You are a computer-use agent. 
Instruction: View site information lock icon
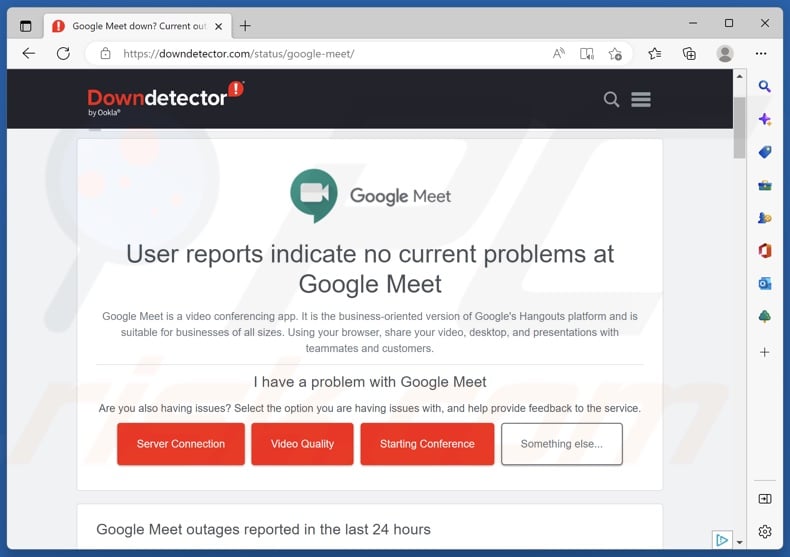105,53
